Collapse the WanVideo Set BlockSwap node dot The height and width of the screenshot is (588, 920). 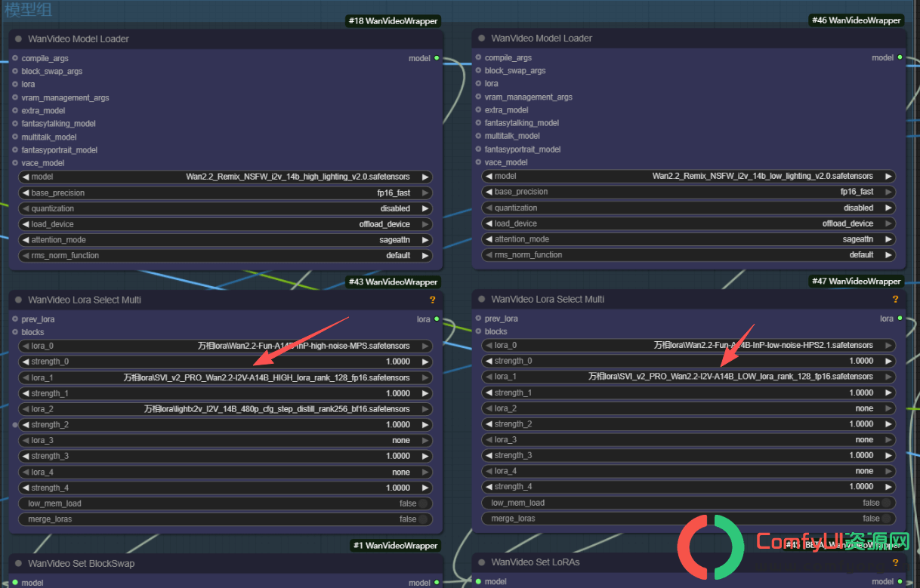tap(18, 564)
